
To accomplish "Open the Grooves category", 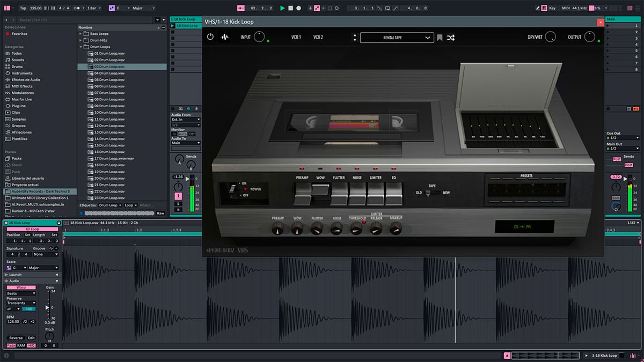I will point(19,125).
